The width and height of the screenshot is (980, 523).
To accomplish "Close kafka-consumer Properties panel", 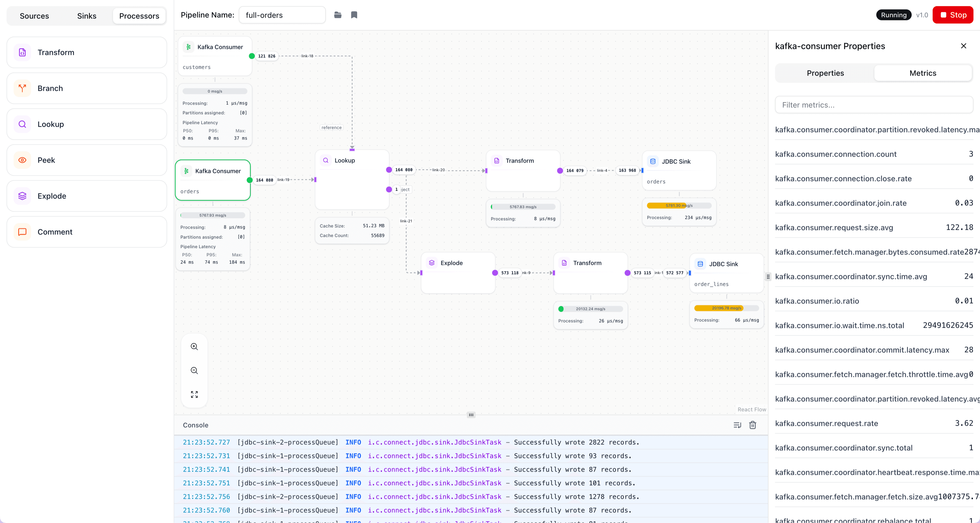I will tap(963, 46).
